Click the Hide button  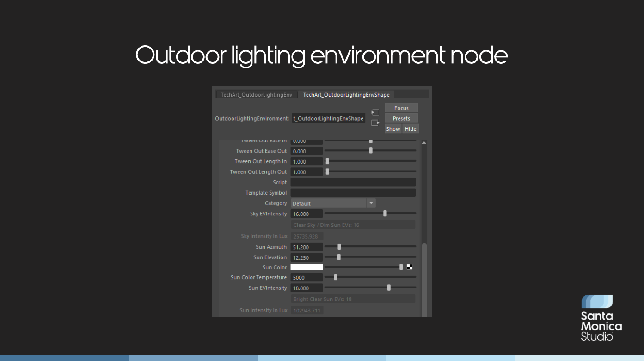(411, 129)
